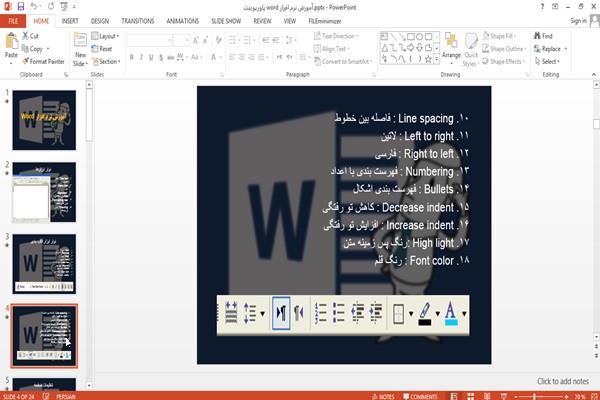Click the Paste button icon
Image resolution: width=600 pixels, height=400 pixels.
click(x=11, y=41)
